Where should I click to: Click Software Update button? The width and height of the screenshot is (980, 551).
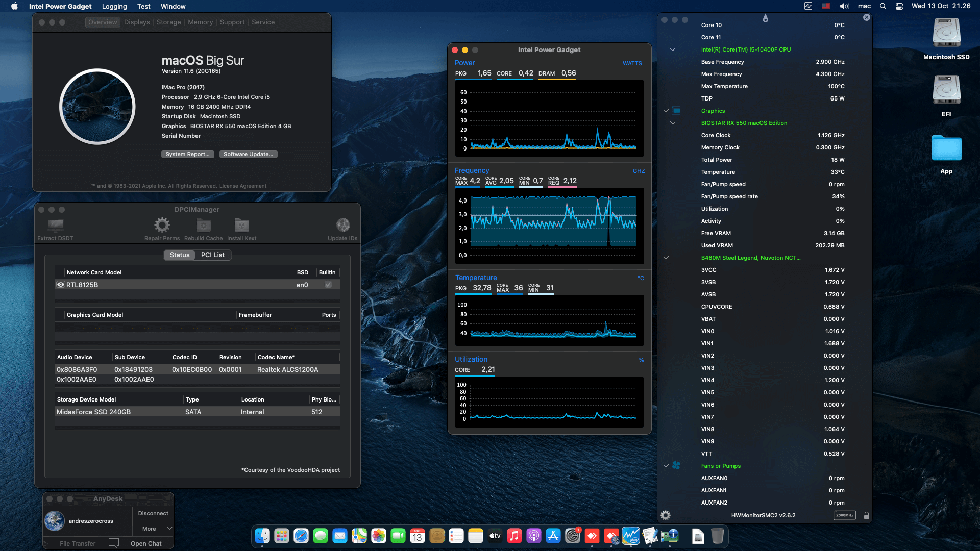tap(248, 154)
